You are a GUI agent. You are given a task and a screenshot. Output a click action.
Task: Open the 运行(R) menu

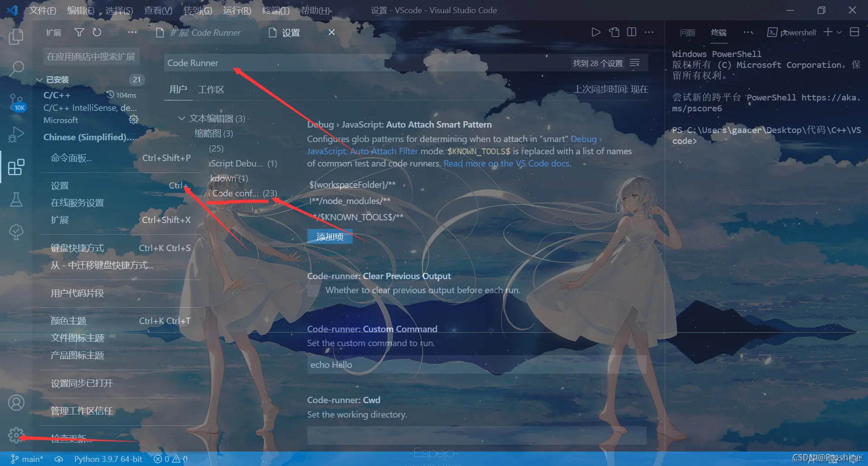point(237,10)
